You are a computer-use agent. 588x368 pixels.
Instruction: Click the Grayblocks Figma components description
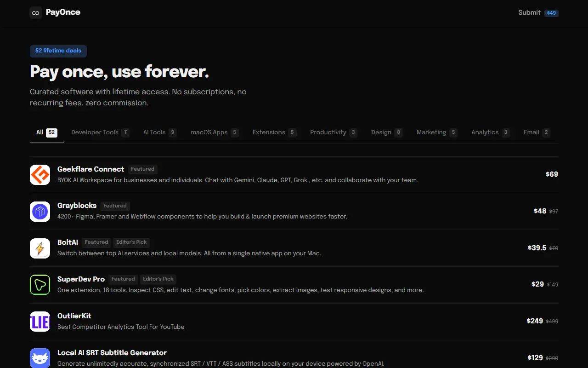coord(202,216)
